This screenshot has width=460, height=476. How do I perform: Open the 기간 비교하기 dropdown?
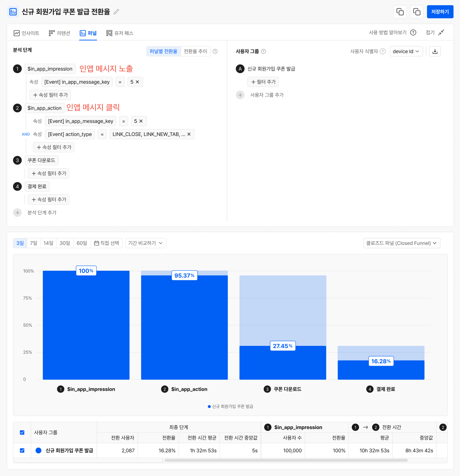click(146, 243)
